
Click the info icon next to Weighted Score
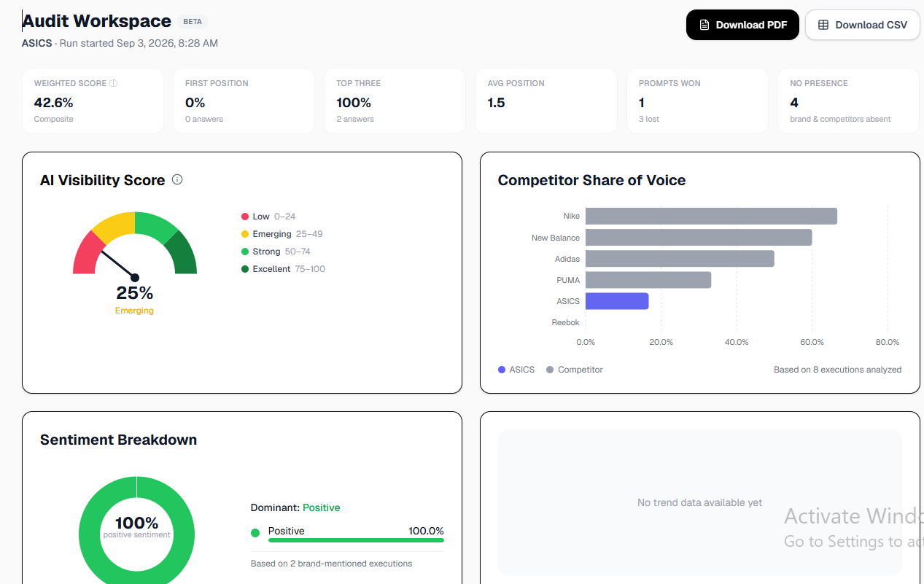coord(113,83)
